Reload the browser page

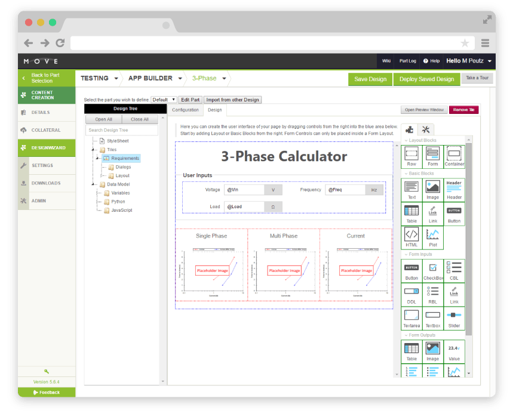coord(60,43)
